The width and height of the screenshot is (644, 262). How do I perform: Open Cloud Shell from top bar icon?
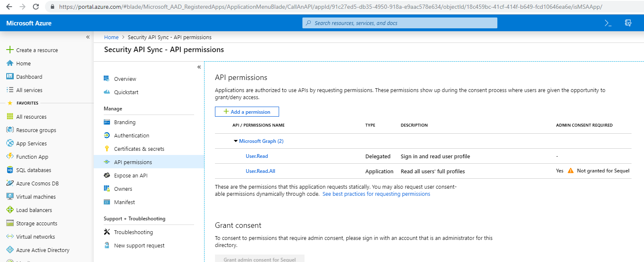click(x=608, y=23)
